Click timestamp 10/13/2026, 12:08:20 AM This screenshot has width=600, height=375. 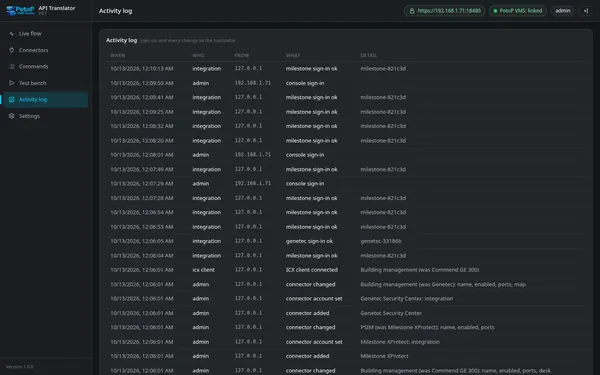click(142, 140)
